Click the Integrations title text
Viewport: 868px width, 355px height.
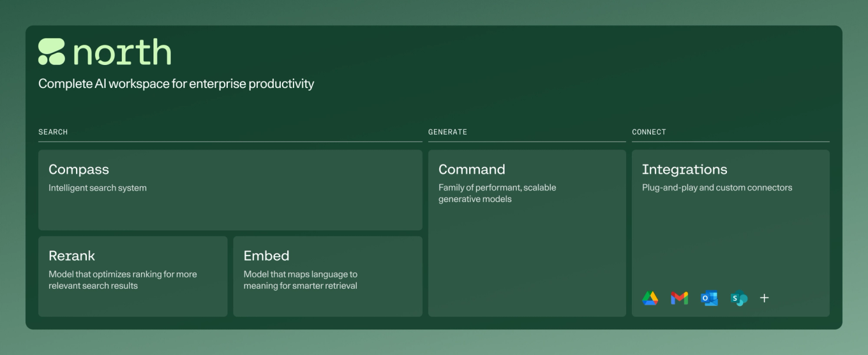pyautogui.click(x=684, y=170)
